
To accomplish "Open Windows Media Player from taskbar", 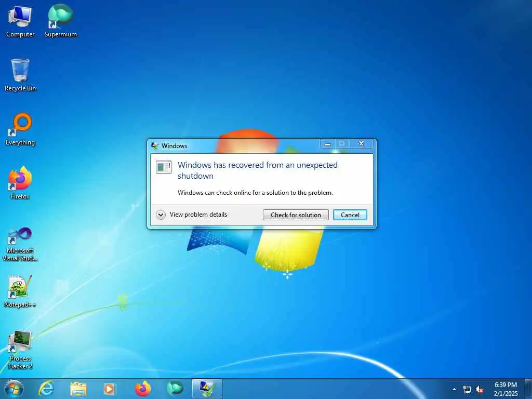I will 110,389.
